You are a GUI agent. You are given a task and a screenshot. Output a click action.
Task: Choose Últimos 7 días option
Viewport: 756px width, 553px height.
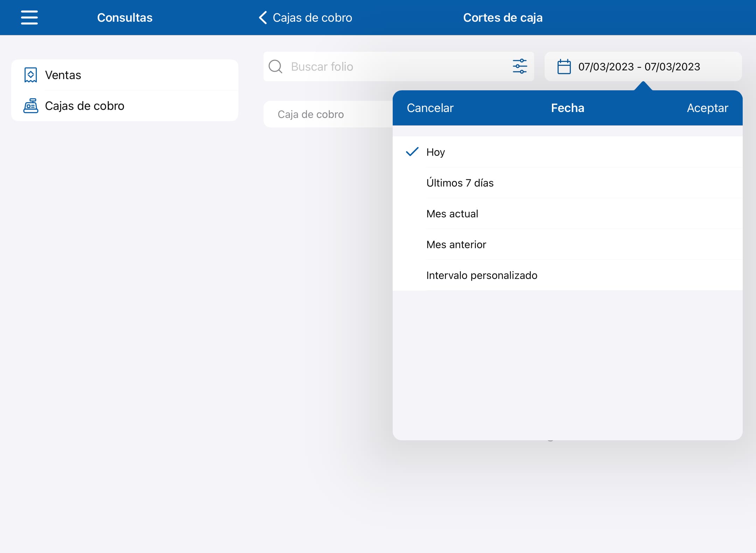pos(567,183)
